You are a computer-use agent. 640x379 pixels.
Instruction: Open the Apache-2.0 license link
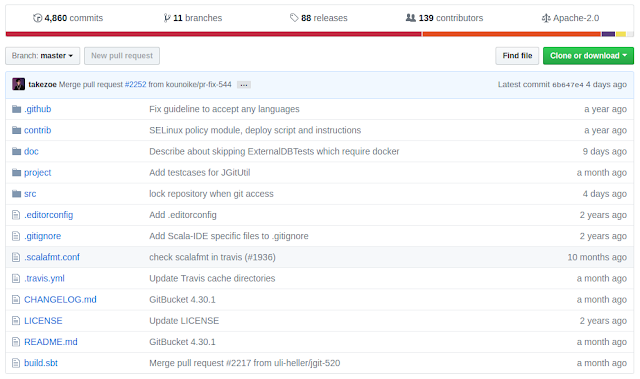coord(570,18)
